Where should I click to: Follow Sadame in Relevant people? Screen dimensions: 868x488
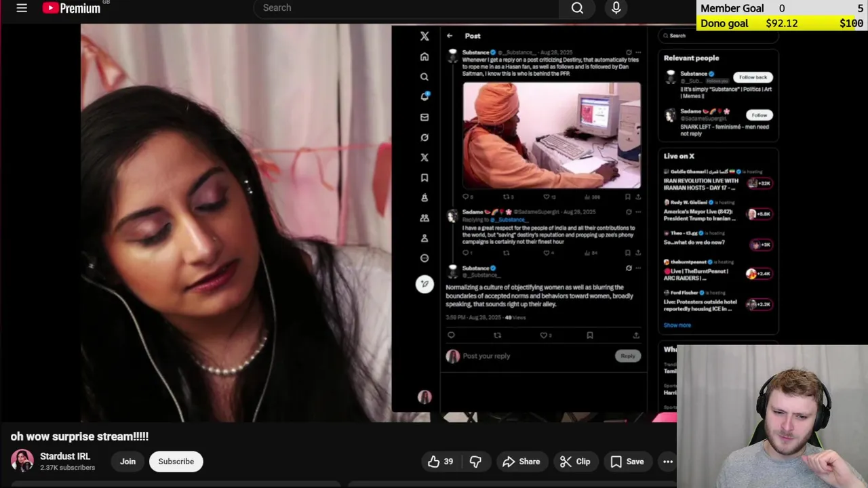759,115
